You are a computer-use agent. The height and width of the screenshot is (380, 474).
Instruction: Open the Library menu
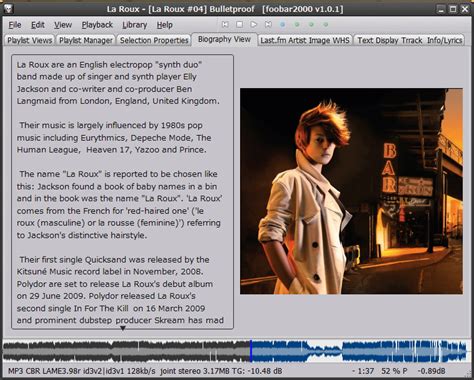[x=134, y=25]
